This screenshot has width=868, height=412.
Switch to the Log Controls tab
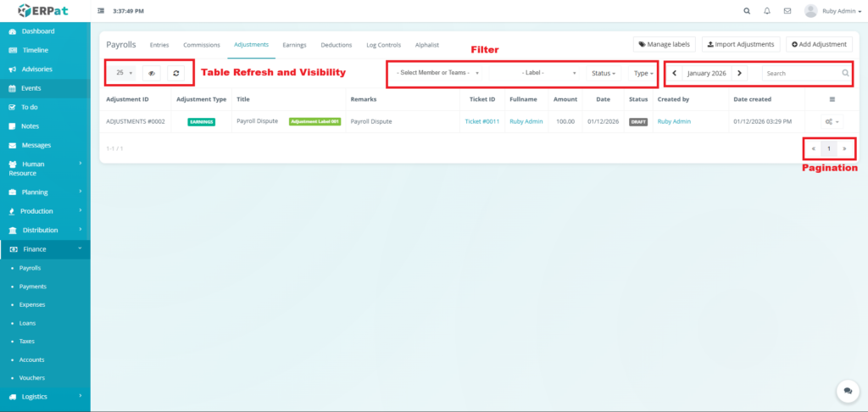pos(384,45)
